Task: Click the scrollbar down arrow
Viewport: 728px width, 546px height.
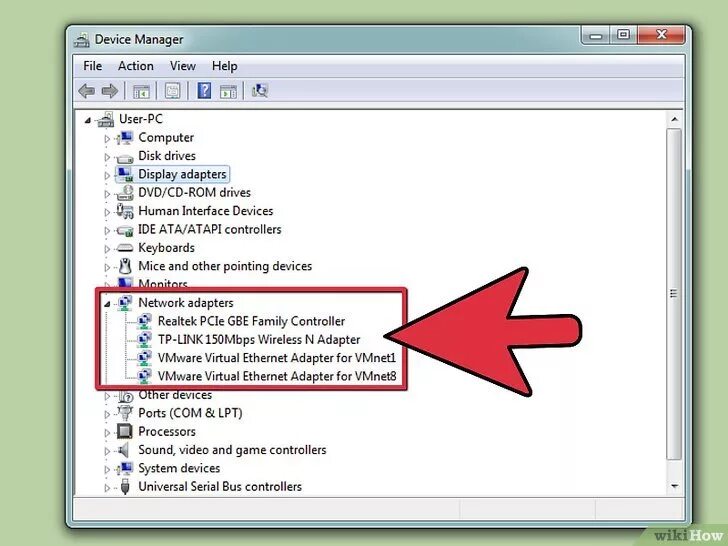Action: (674, 487)
